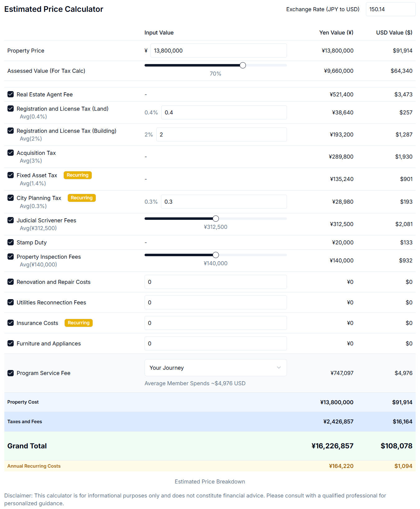Uncheck the City Planning Tax checkbox
This screenshot has width=420, height=509.
(11, 198)
